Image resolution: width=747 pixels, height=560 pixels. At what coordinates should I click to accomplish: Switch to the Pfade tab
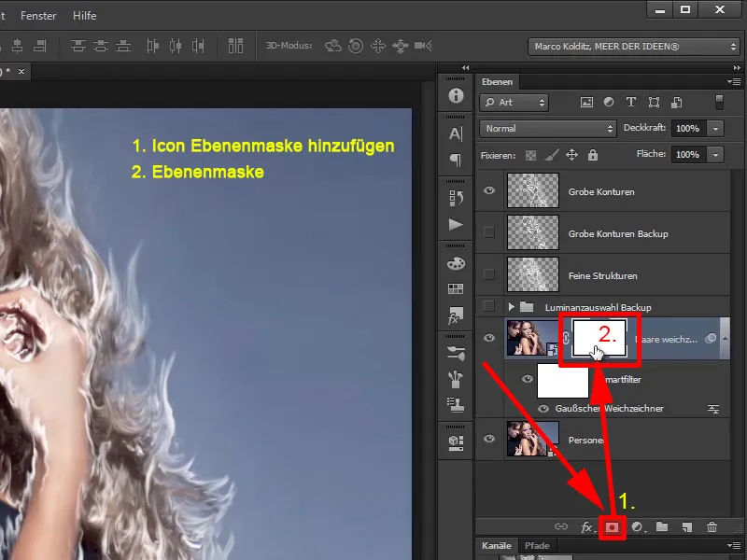coord(537,546)
